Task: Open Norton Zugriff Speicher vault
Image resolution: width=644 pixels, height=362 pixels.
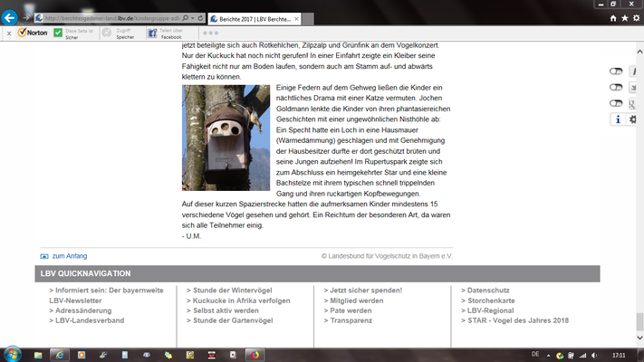Action: pyautogui.click(x=119, y=33)
